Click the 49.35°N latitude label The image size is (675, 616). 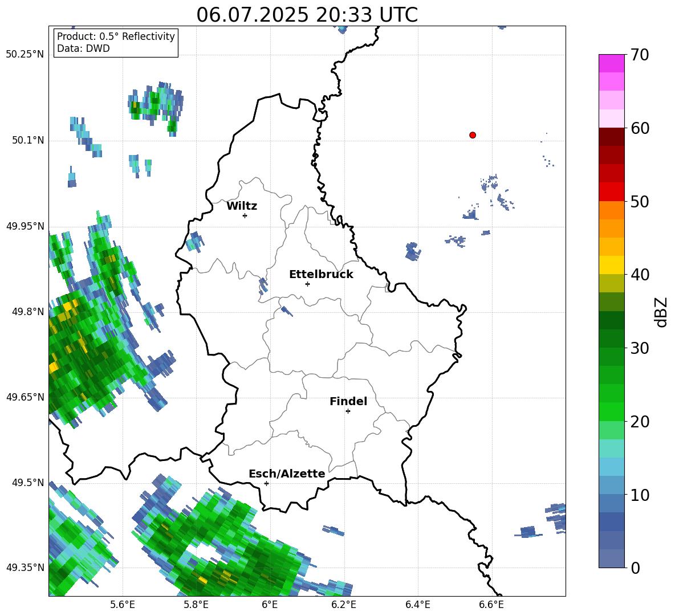tap(25, 568)
